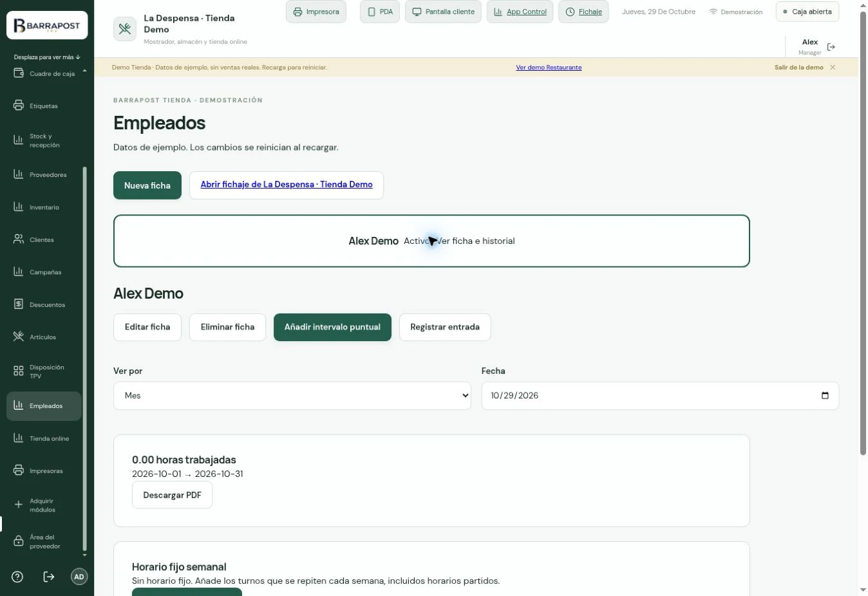
Task: Open the Clientes people icon
Action: tap(19, 239)
